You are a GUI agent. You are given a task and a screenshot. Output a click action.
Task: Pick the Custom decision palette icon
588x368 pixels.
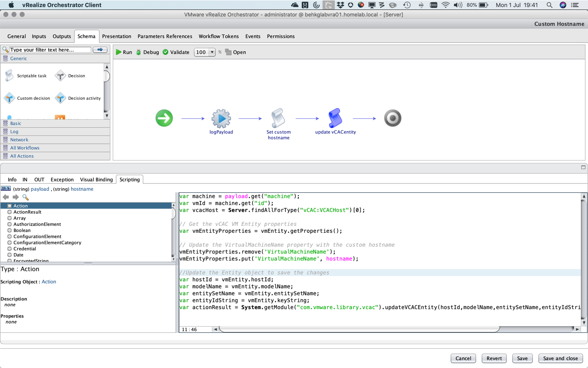pyautogui.click(x=9, y=98)
